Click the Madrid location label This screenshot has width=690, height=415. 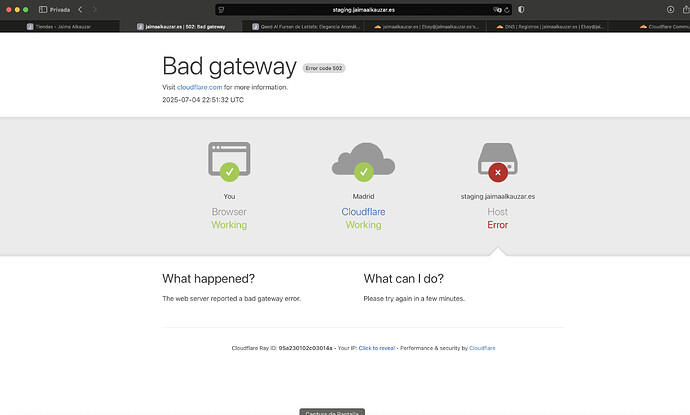click(x=363, y=196)
